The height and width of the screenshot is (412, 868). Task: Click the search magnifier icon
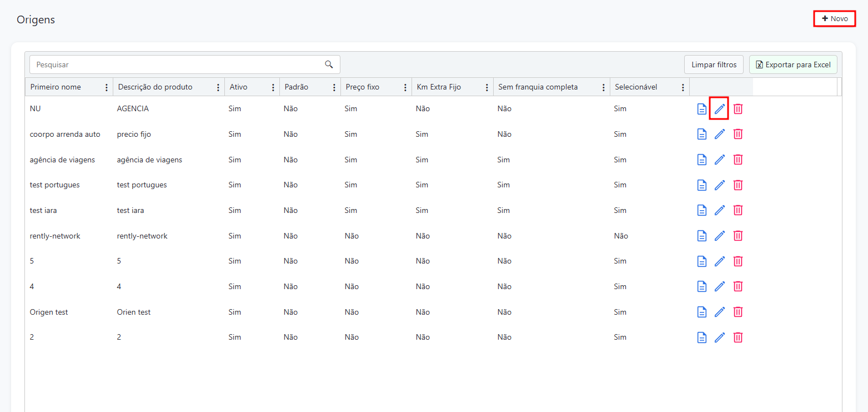329,64
